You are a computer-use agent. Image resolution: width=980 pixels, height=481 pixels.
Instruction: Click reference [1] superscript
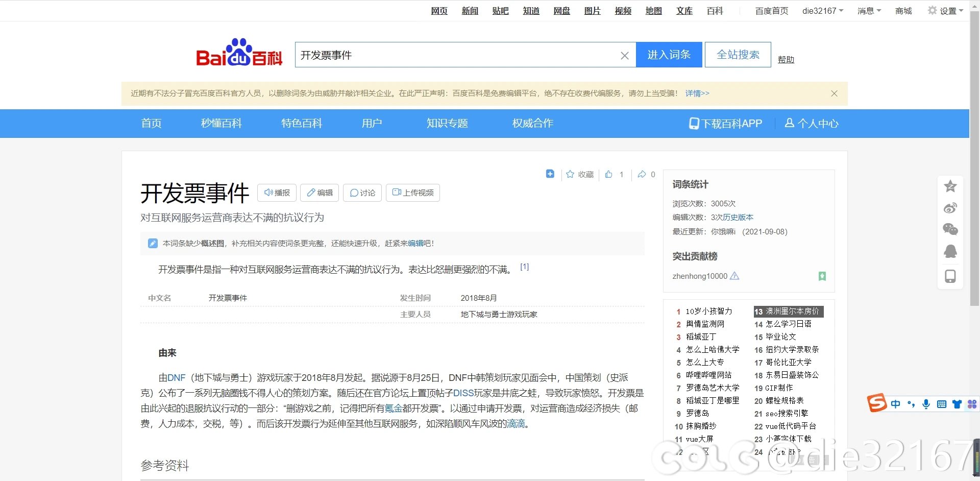524,267
